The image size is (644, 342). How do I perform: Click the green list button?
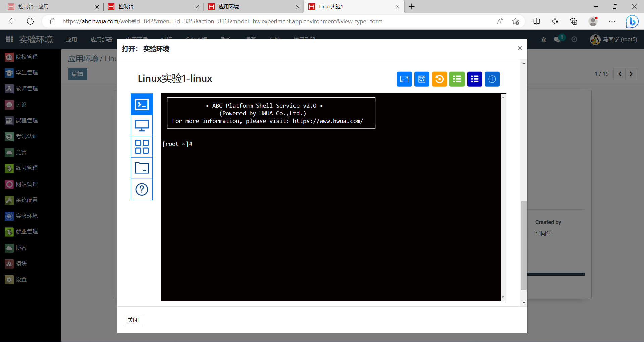tap(457, 79)
